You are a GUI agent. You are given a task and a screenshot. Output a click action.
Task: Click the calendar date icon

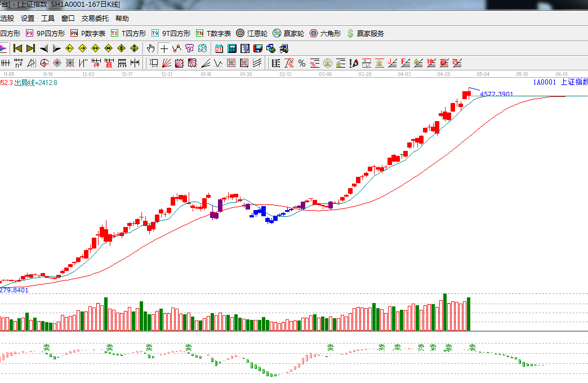tap(219, 48)
